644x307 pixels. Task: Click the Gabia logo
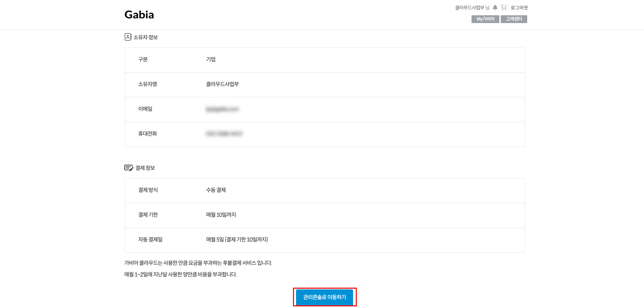(139, 15)
